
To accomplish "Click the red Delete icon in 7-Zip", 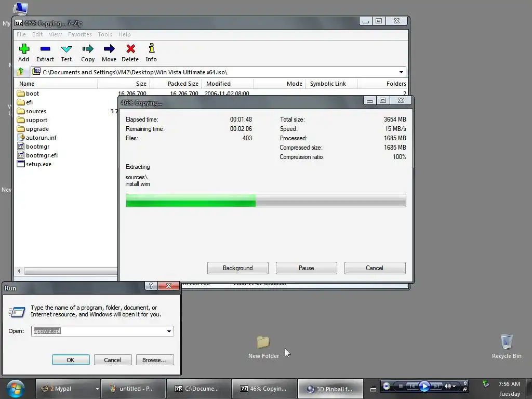I will tap(130, 49).
